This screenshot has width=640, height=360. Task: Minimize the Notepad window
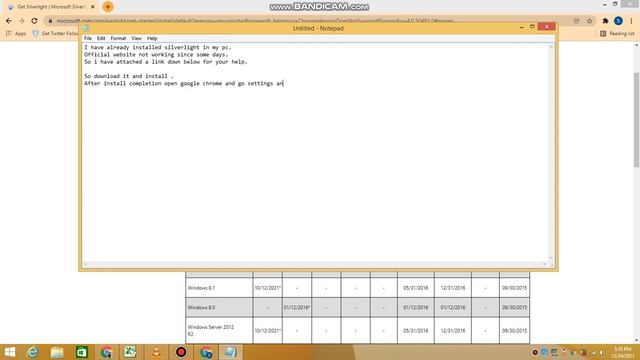[x=521, y=27]
